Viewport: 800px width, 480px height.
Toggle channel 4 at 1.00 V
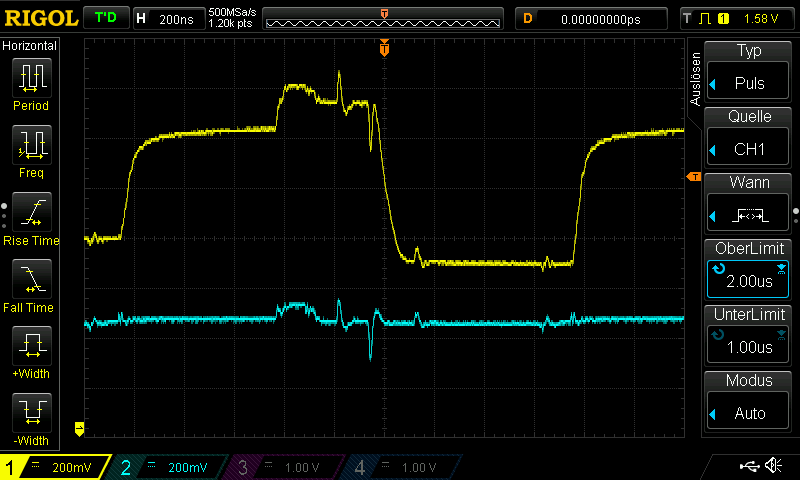pos(402,467)
